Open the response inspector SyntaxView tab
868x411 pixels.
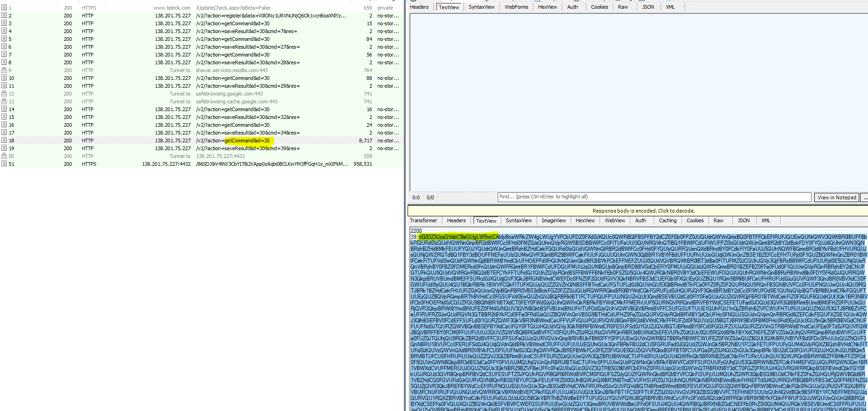click(x=519, y=220)
